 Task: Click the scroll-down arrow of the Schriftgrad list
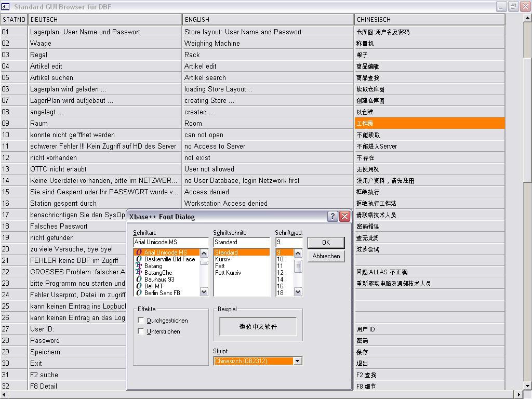click(x=298, y=292)
